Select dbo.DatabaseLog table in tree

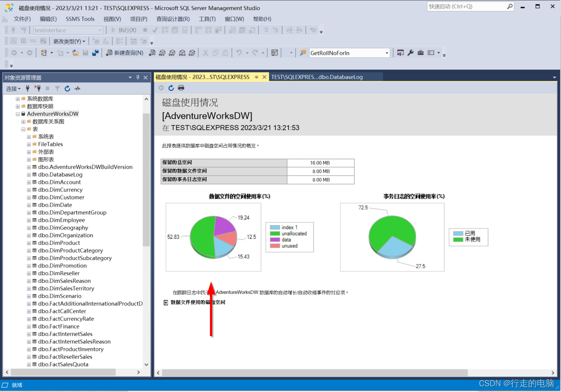[60, 175]
